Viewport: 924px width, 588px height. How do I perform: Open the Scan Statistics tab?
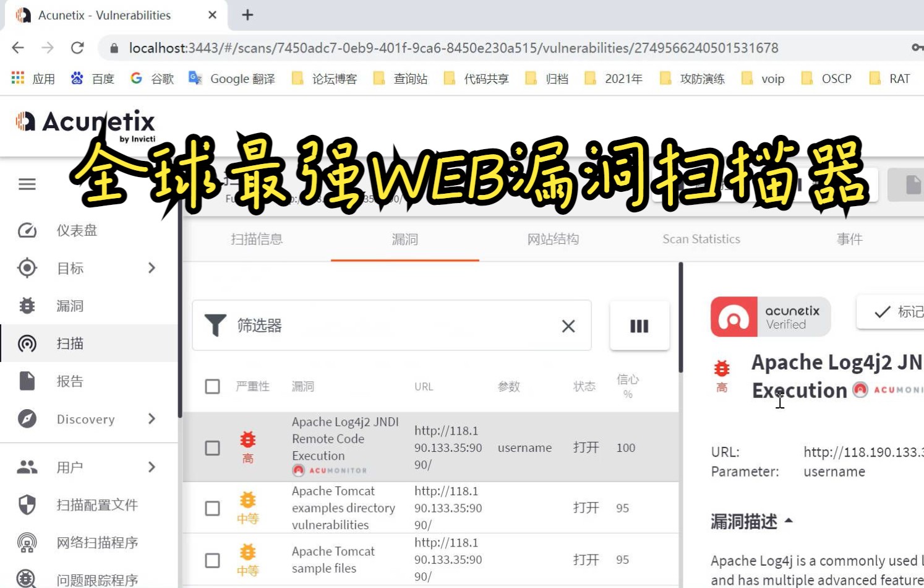pyautogui.click(x=701, y=240)
